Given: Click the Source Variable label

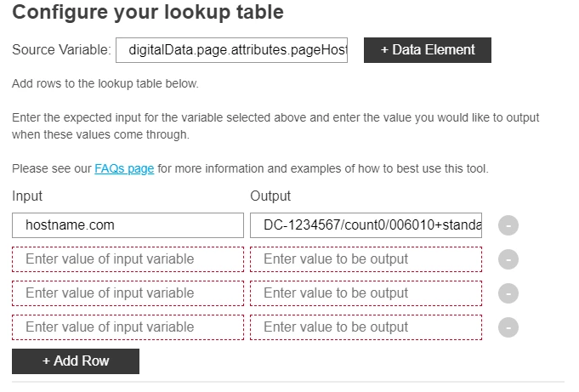Looking at the screenshot, I should tap(61, 50).
